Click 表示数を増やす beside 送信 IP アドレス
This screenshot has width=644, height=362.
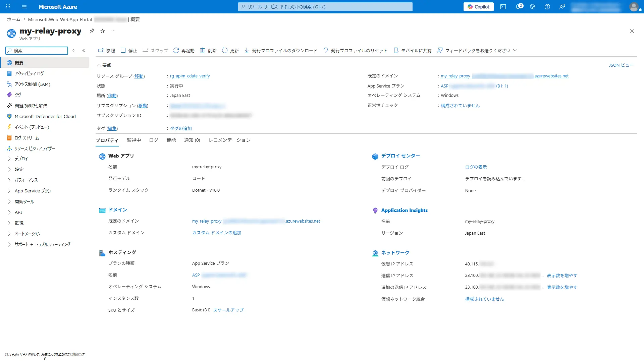click(562, 276)
